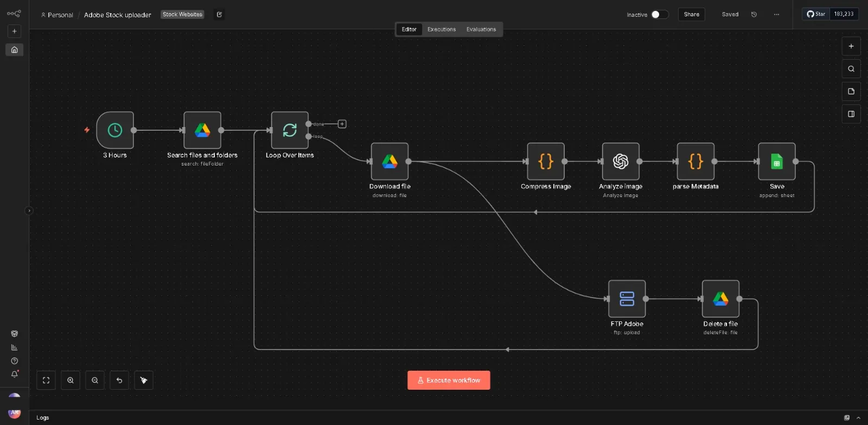The width and height of the screenshot is (868, 425).
Task: Add node to Loop done output
Action: pyautogui.click(x=342, y=124)
